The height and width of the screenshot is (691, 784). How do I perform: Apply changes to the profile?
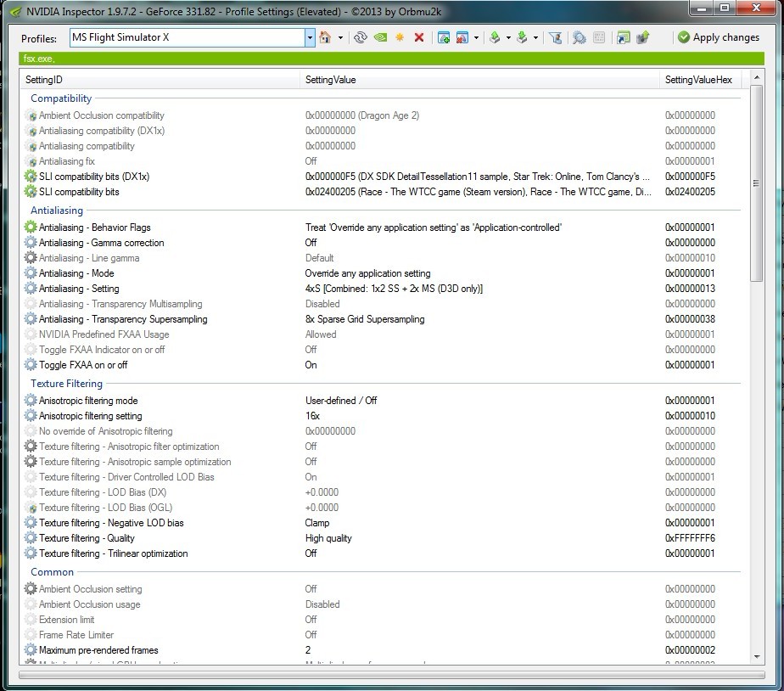tap(719, 37)
